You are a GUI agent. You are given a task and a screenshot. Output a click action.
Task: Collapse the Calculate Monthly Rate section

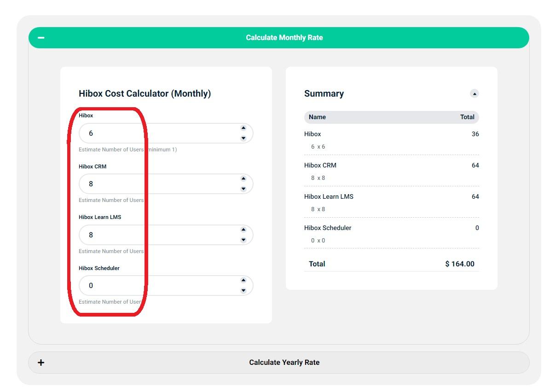(284, 38)
